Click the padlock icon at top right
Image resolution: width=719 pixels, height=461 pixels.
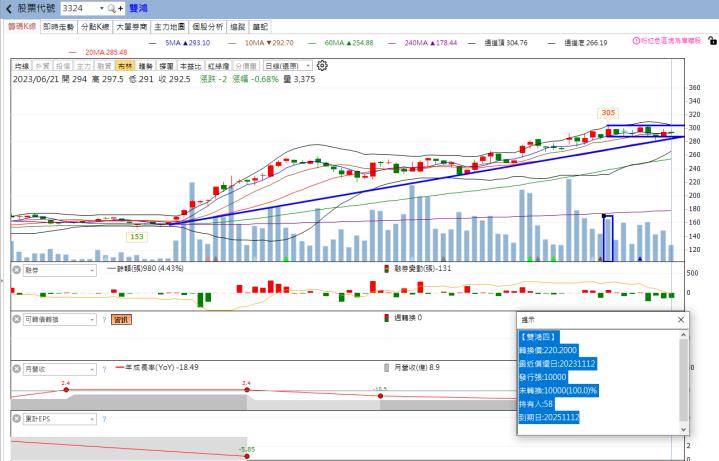click(x=711, y=41)
